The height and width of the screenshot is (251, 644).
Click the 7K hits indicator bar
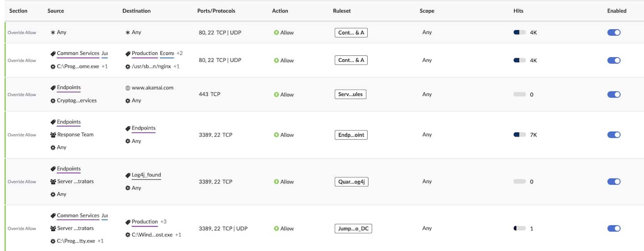coord(520,135)
